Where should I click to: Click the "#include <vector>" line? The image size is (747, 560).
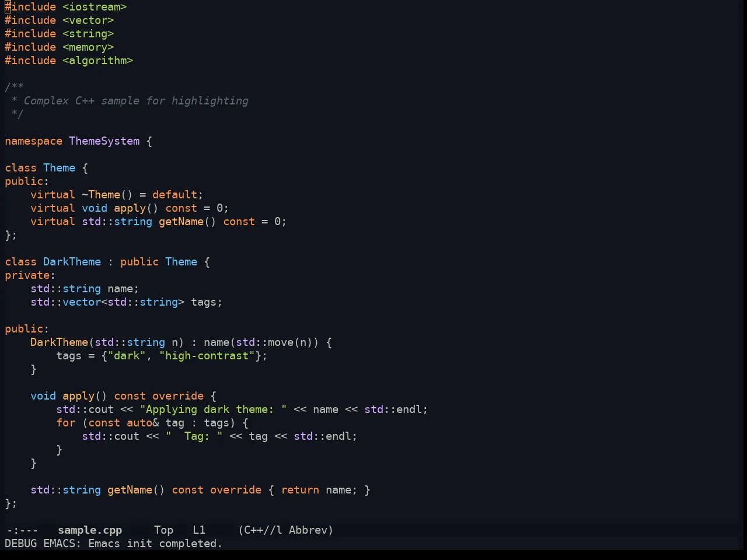click(x=60, y=20)
